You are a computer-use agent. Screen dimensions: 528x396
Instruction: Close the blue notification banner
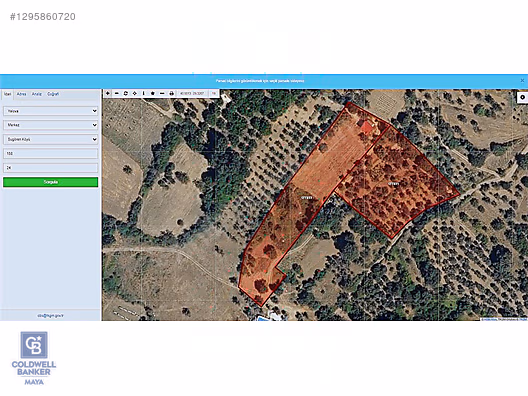[522, 80]
